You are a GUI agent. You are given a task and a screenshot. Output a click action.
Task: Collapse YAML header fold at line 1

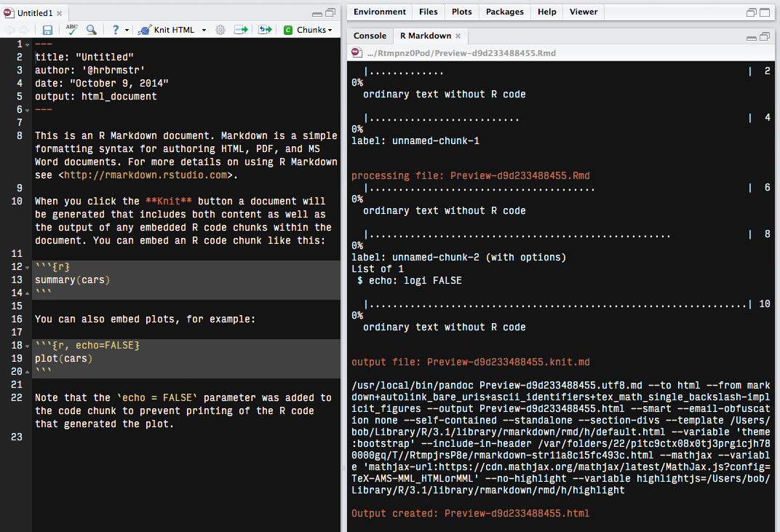coord(28,45)
